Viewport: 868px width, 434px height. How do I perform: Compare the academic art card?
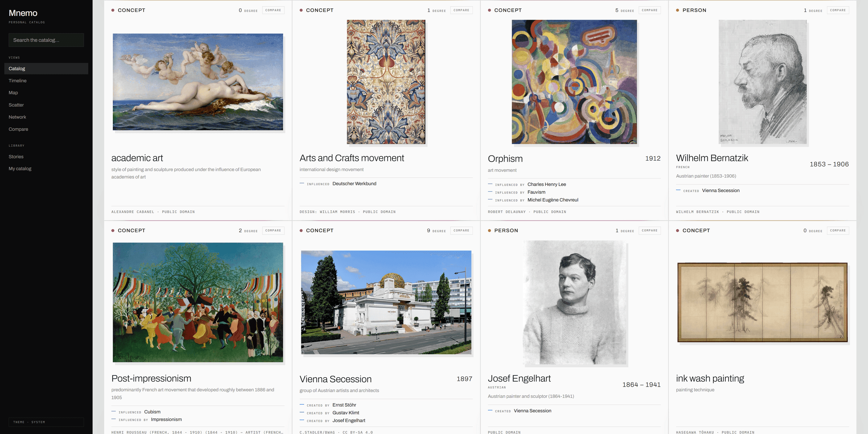pyautogui.click(x=273, y=10)
